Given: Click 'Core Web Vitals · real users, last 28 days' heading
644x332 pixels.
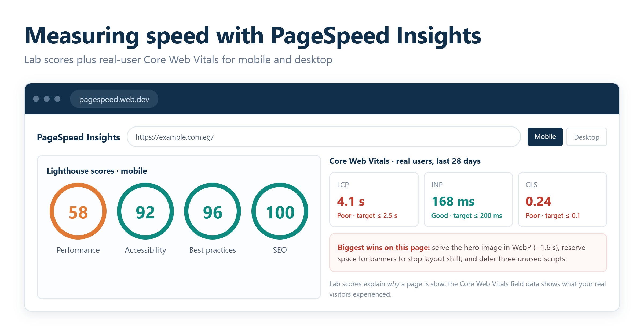Looking at the screenshot, I should [x=405, y=161].
